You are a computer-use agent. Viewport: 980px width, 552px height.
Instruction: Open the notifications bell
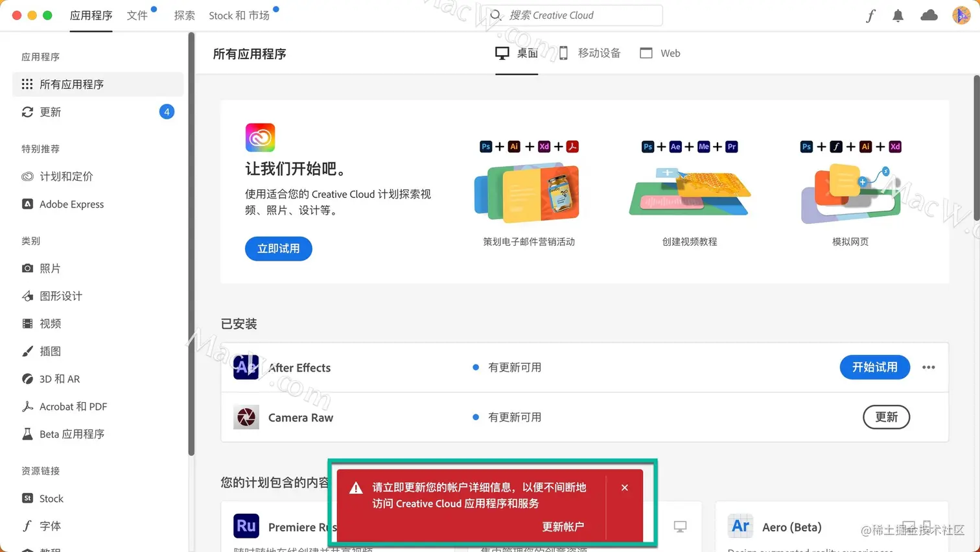898,16
